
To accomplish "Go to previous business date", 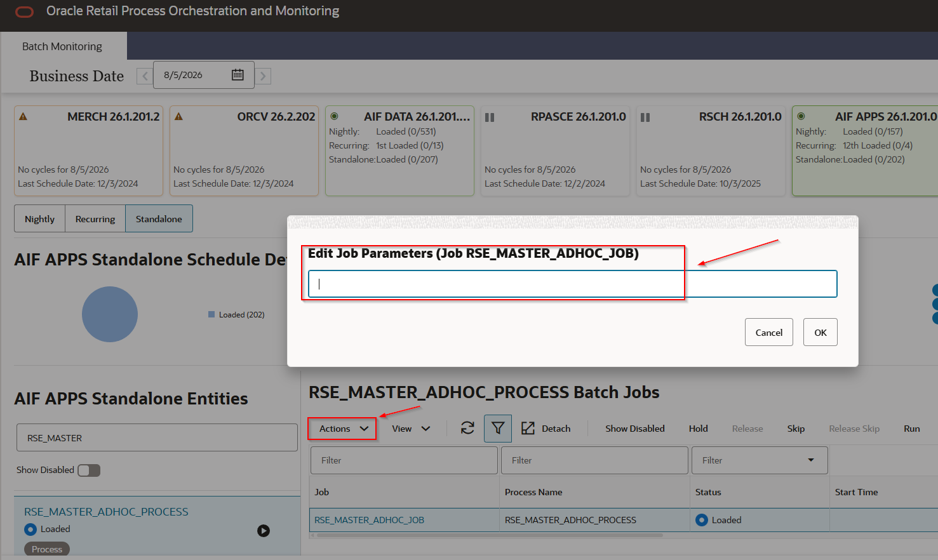I will pos(145,76).
